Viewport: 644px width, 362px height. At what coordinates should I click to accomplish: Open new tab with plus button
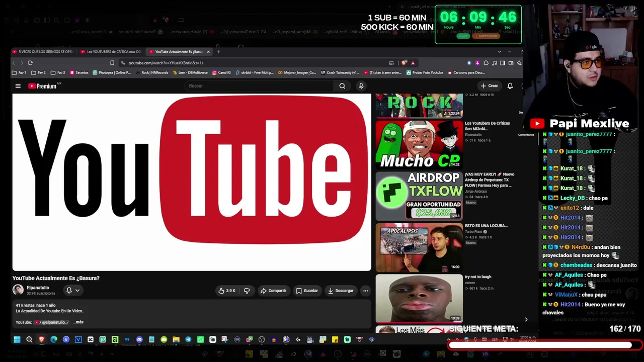pyautogui.click(x=218, y=52)
